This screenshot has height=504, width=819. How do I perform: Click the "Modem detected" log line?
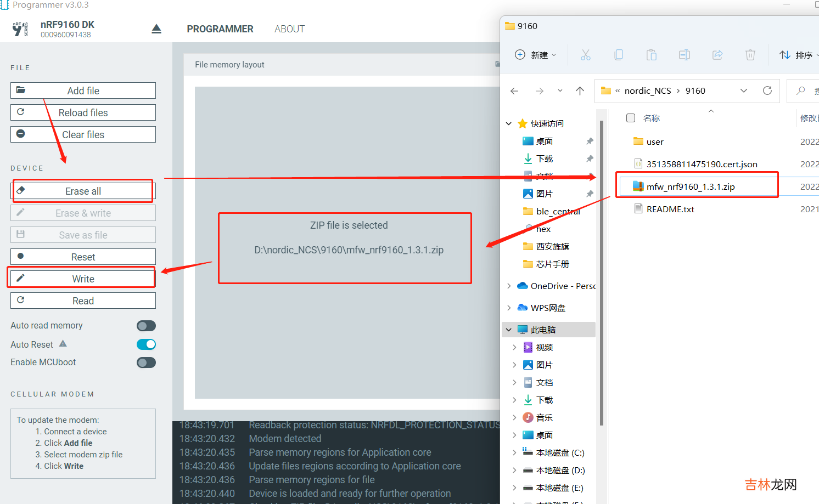click(x=285, y=439)
